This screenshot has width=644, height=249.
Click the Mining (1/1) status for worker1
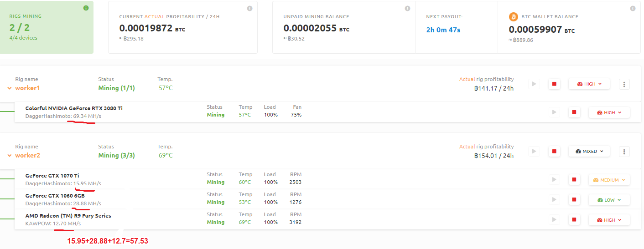tap(116, 88)
